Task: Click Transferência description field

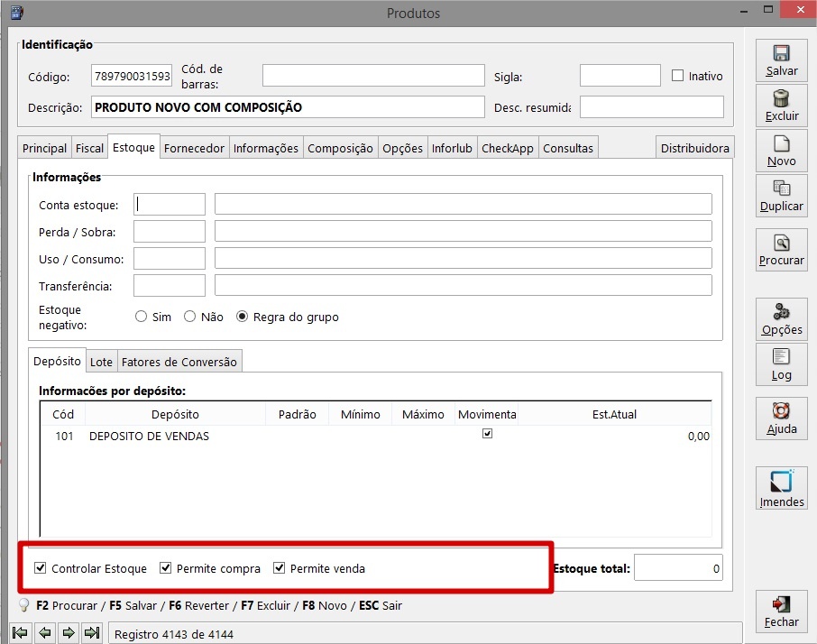Action: pyautogui.click(x=464, y=285)
